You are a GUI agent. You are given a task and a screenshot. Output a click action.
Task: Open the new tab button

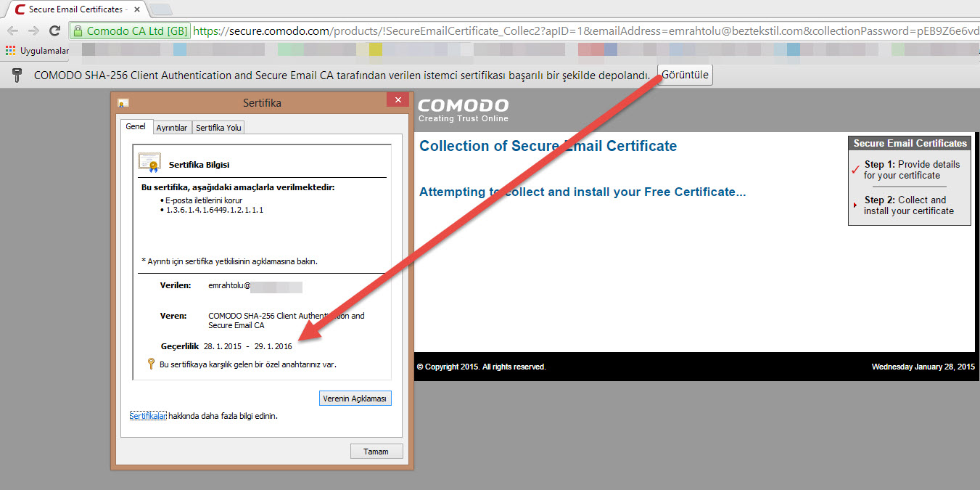pos(160,9)
